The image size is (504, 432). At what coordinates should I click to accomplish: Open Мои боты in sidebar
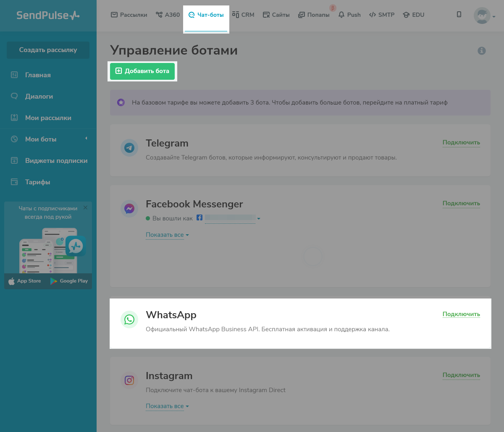point(41,139)
